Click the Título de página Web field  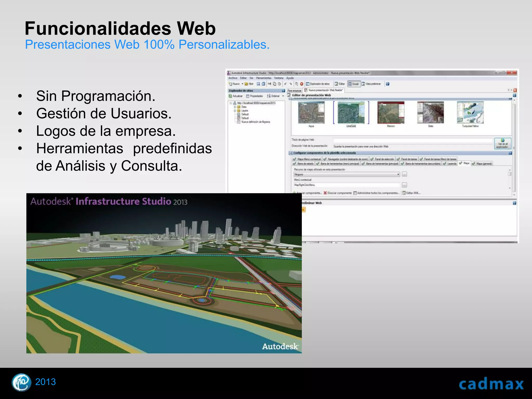click(x=413, y=141)
